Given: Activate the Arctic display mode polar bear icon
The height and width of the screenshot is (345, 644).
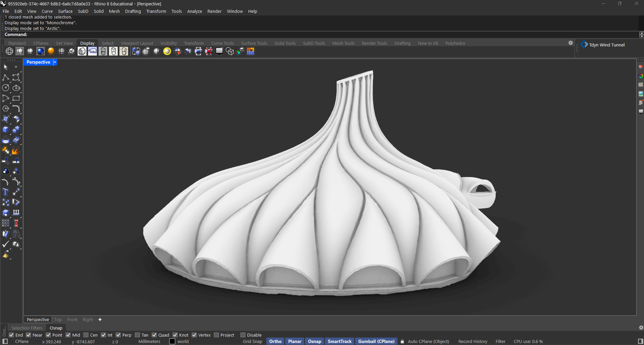Looking at the screenshot, I should (x=92, y=51).
